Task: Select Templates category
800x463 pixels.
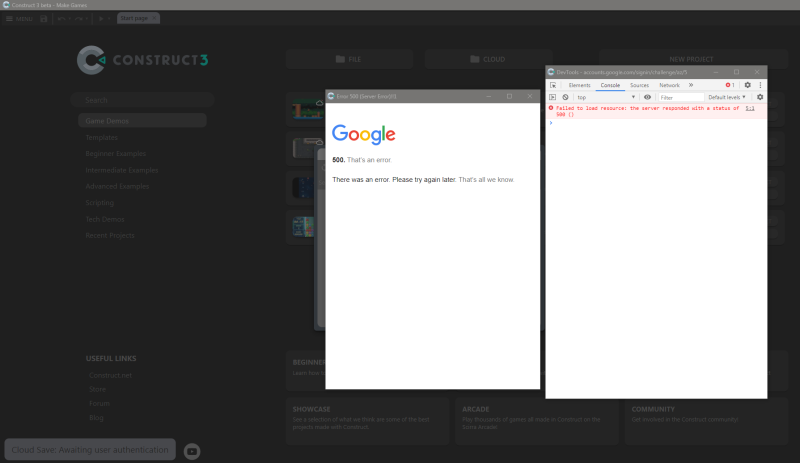Action: pos(102,137)
